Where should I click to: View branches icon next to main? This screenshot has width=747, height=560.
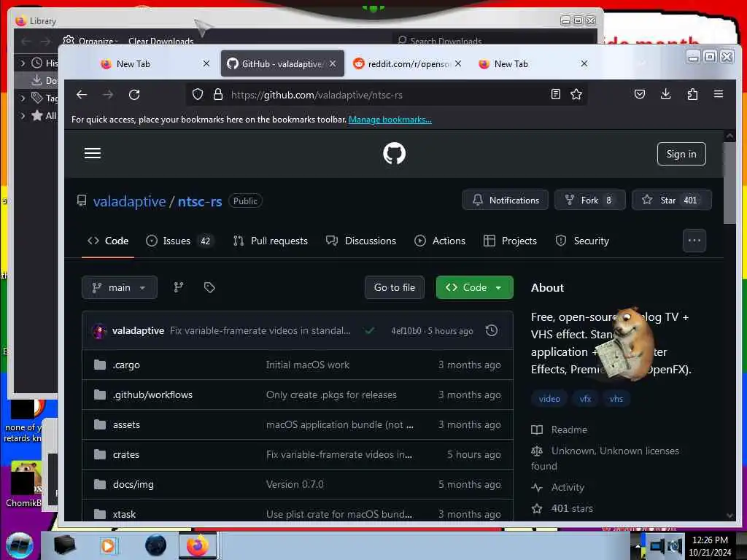(x=179, y=287)
